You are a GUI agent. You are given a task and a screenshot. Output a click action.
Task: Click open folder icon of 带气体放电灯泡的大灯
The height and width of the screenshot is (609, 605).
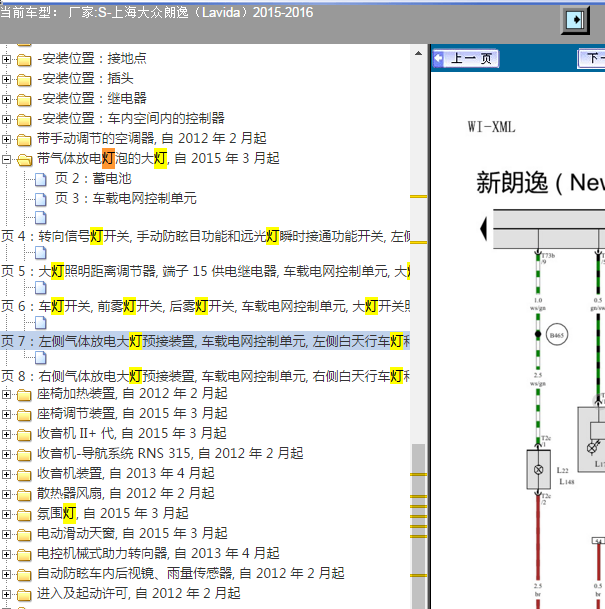click(x=25, y=160)
